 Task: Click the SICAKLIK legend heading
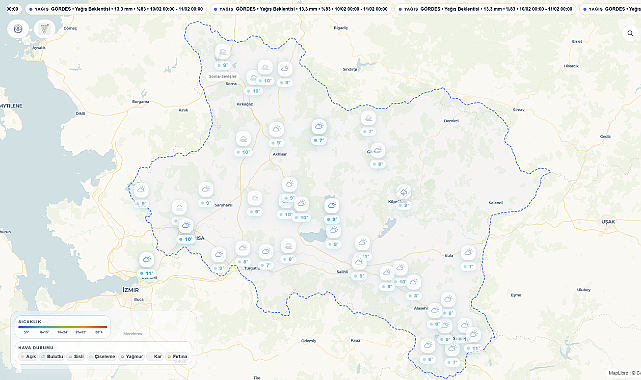click(29, 322)
